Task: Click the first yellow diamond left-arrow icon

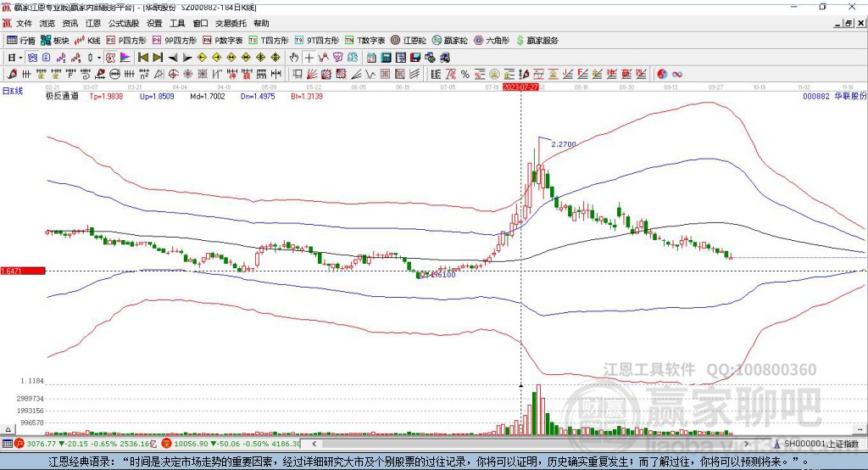Action: [202, 58]
